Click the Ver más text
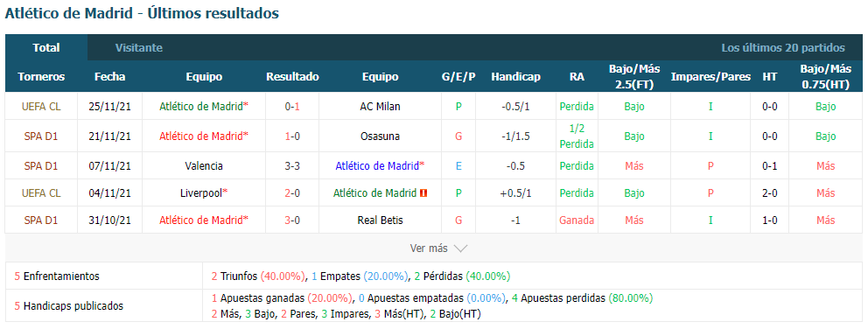The height and width of the screenshot is (329, 868). pos(429,248)
